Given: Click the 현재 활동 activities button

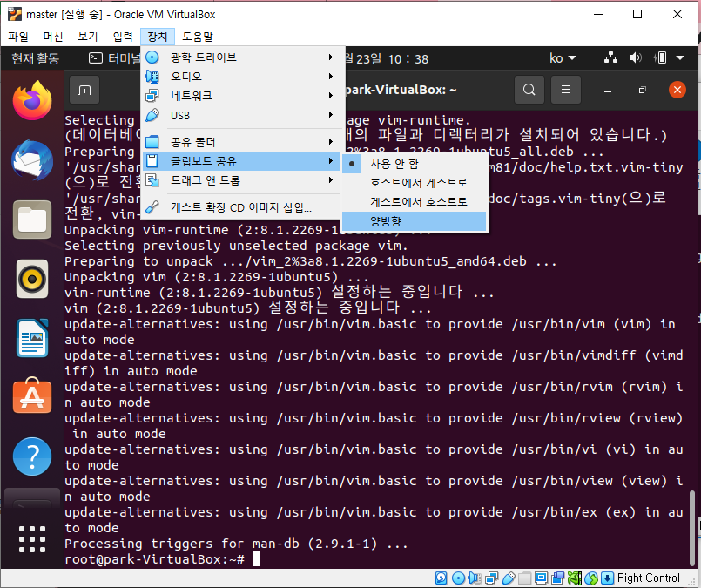Looking at the screenshot, I should [x=36, y=58].
